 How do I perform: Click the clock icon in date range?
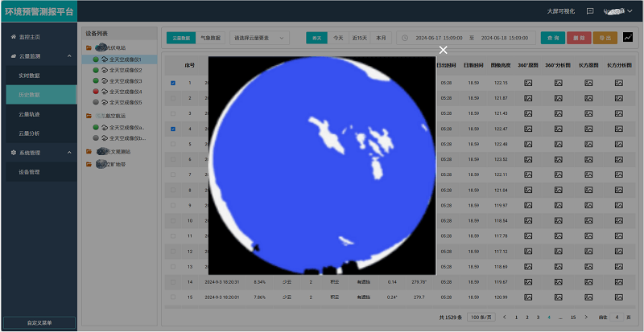(x=405, y=38)
